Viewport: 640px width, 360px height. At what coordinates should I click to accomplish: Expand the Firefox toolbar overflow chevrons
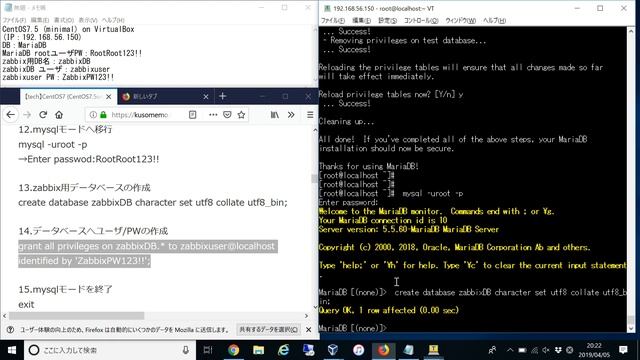(291, 115)
